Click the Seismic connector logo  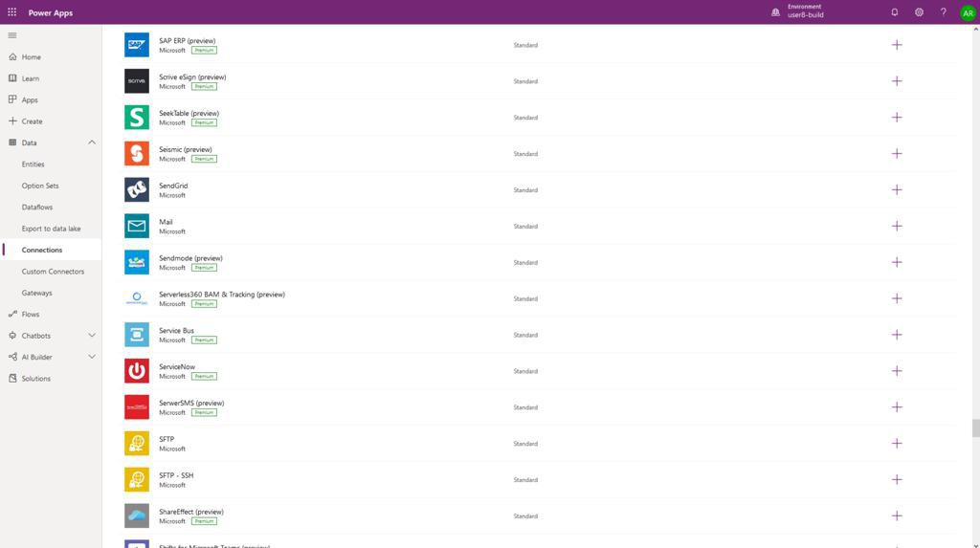pos(136,154)
